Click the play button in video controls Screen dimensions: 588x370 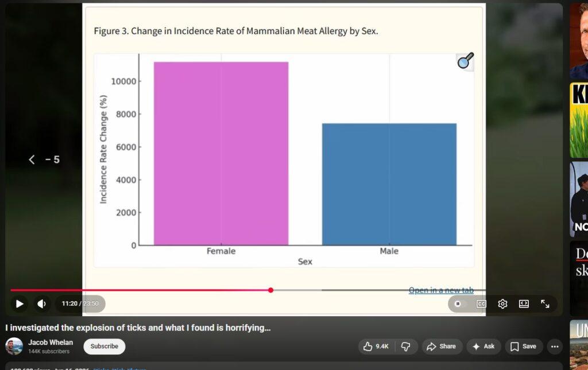(x=20, y=303)
